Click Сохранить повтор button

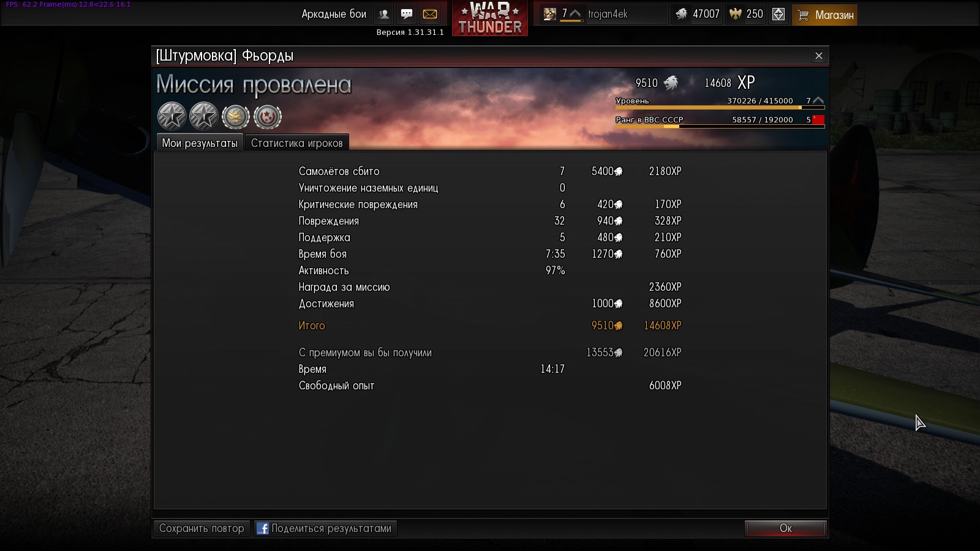(202, 528)
